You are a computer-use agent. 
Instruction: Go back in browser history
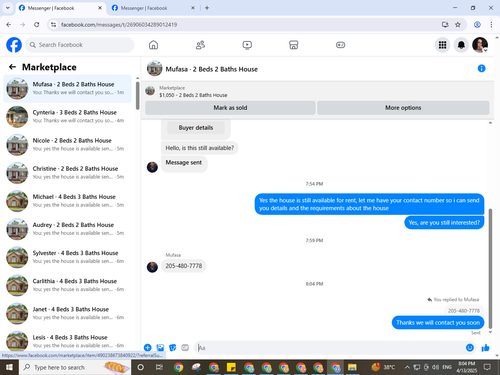coord(9,24)
